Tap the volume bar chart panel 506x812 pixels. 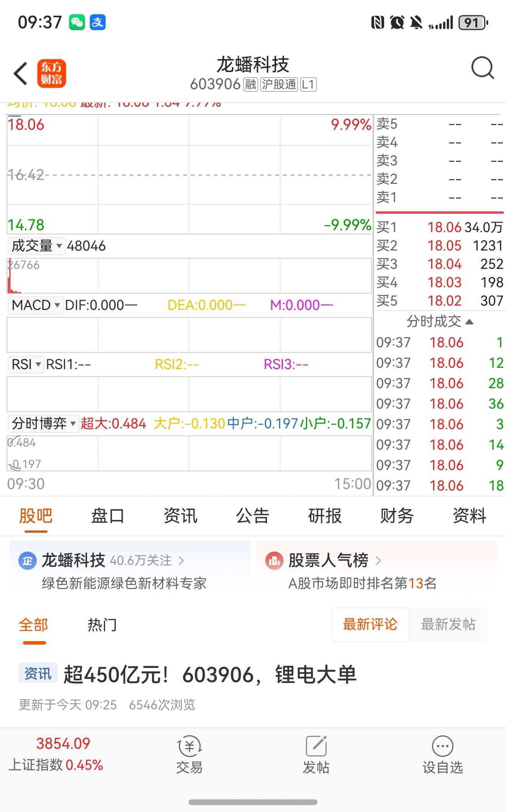pyautogui.click(x=189, y=276)
